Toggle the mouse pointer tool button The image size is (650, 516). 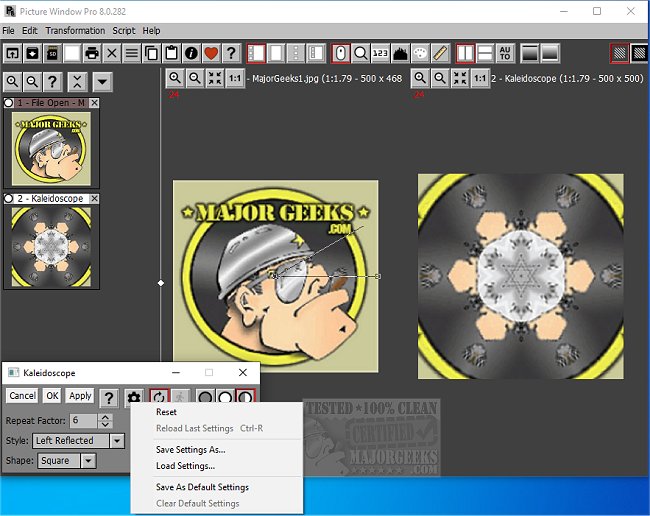click(341, 53)
